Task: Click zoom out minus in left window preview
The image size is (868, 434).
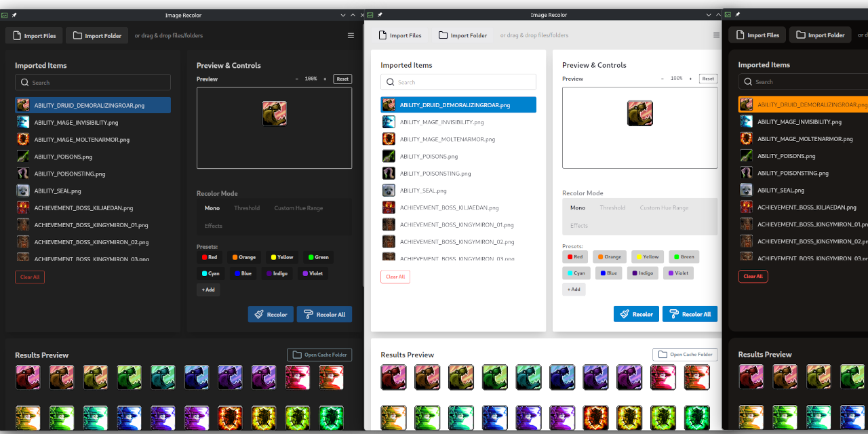Action: coord(296,79)
